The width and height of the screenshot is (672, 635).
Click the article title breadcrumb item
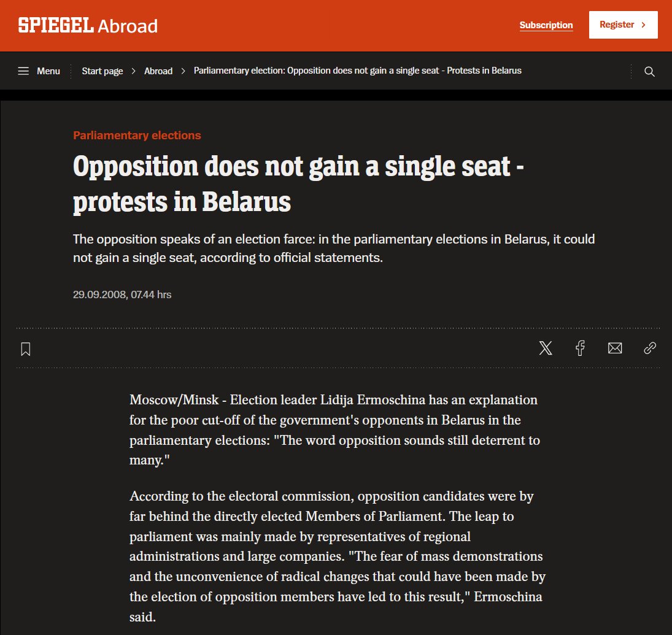click(357, 71)
